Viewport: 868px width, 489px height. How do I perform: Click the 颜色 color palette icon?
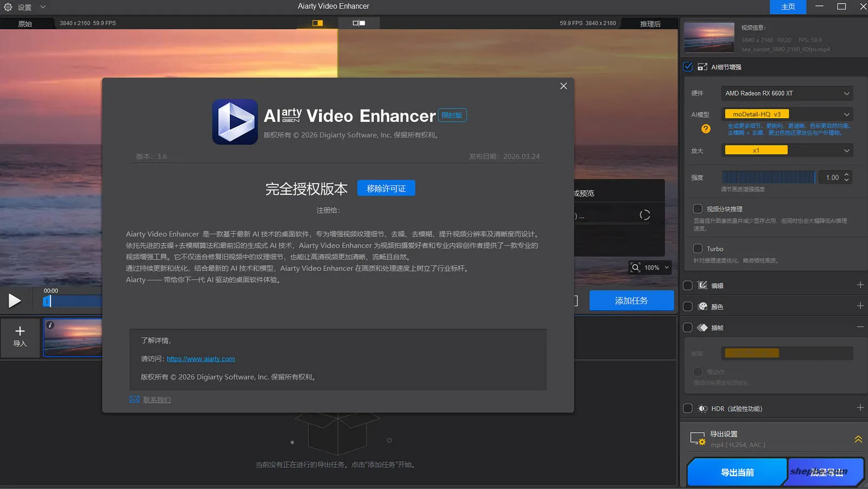pos(702,306)
